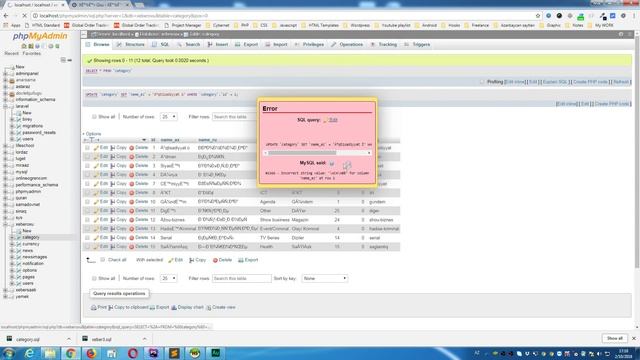The width and height of the screenshot is (640, 360).
Task: Open Opera from the taskbar
Action: coord(133,353)
